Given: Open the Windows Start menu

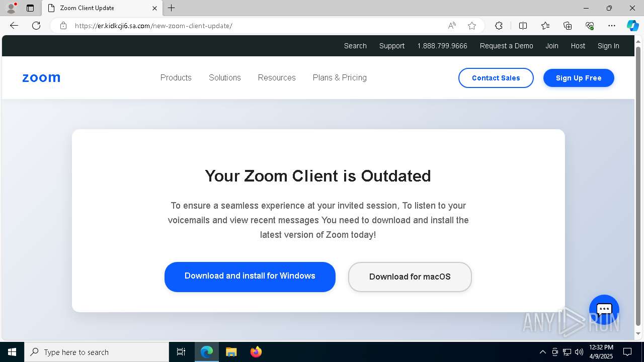Looking at the screenshot, I should tap(12, 352).
